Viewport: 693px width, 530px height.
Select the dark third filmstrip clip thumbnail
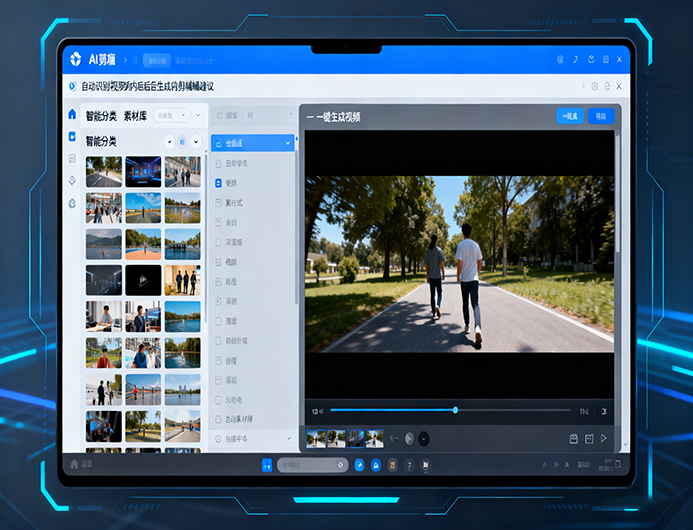[355, 438]
